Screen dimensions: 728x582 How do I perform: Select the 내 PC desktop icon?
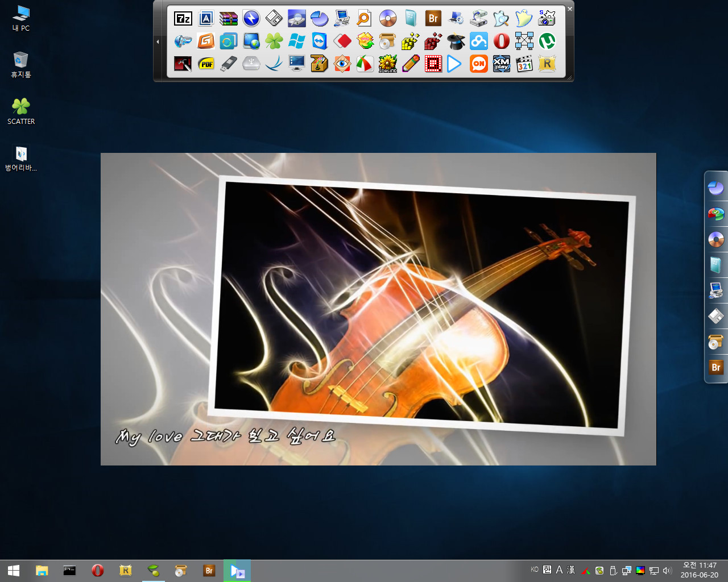pyautogui.click(x=21, y=18)
